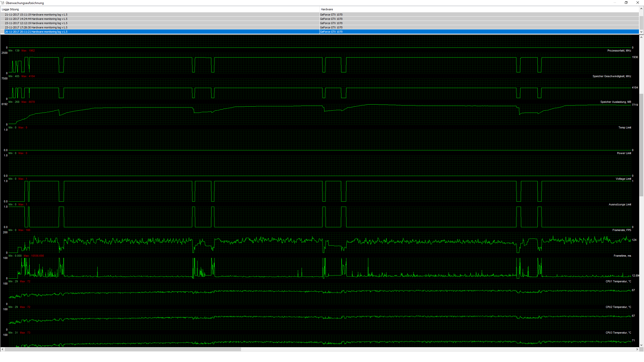Restore down the window

click(626, 3)
